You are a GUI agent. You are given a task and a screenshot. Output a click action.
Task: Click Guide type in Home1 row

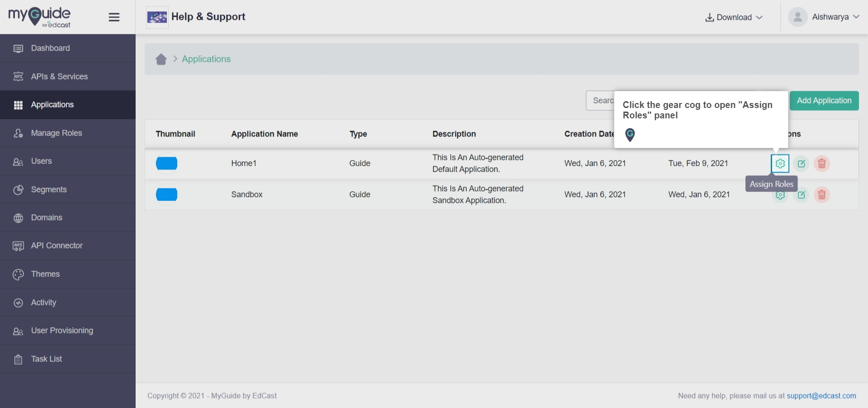pos(360,164)
